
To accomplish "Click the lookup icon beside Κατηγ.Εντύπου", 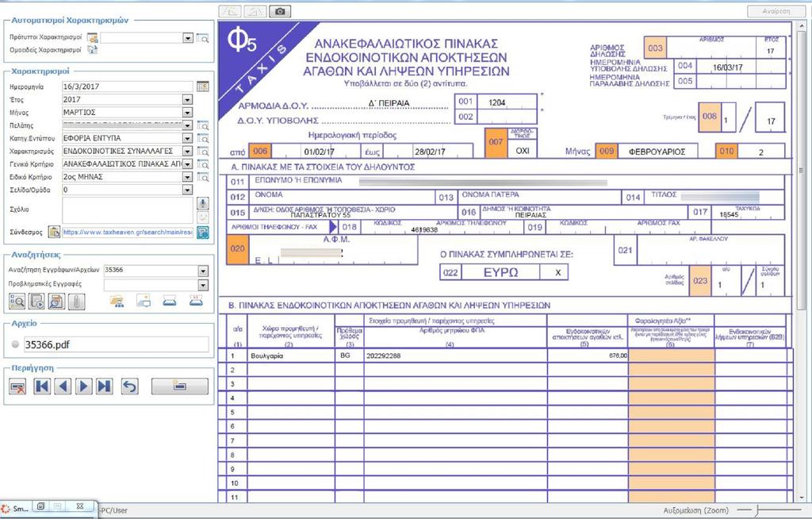I will point(202,138).
